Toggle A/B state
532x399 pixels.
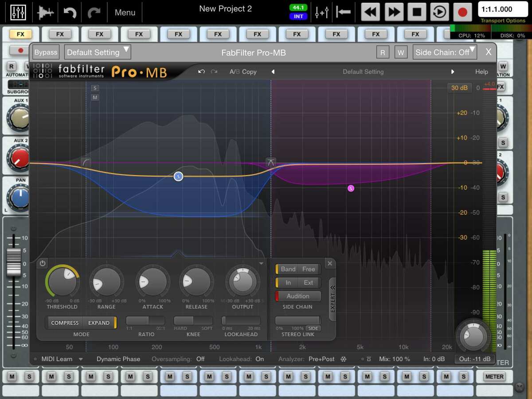(234, 71)
